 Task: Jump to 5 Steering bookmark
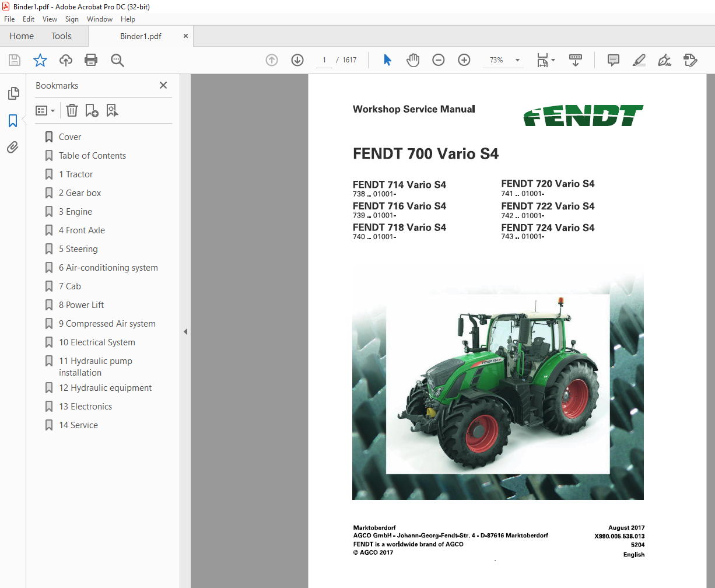click(78, 249)
